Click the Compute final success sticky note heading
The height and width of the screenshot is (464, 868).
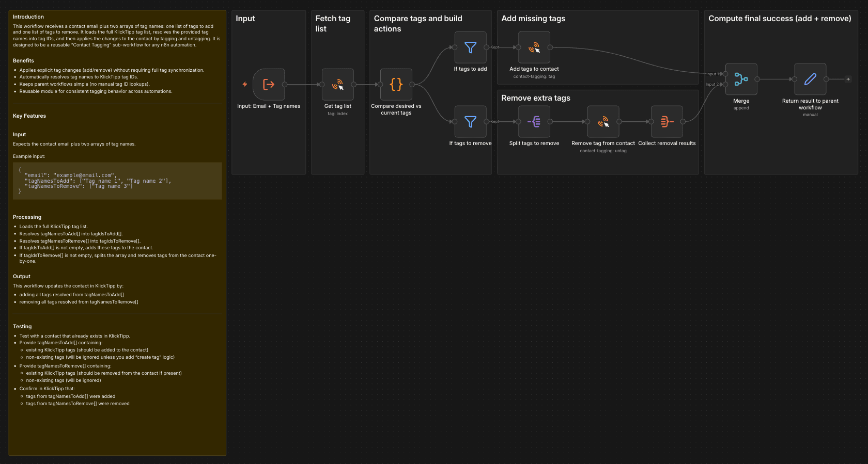click(x=780, y=19)
